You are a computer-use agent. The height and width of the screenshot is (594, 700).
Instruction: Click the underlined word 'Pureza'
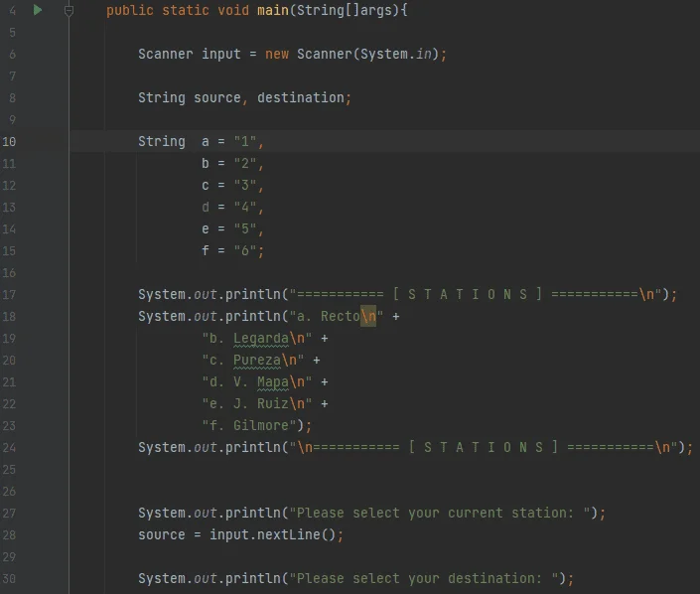[257, 361]
